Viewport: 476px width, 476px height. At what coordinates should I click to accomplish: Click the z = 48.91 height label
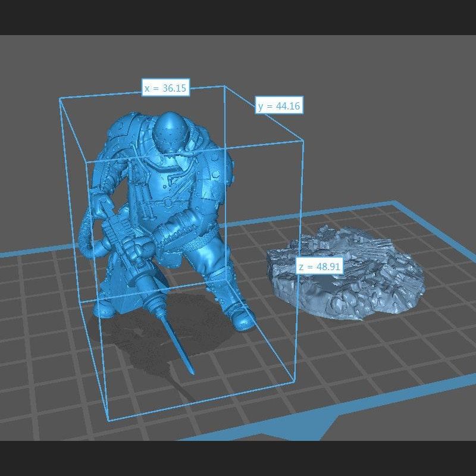click(319, 267)
